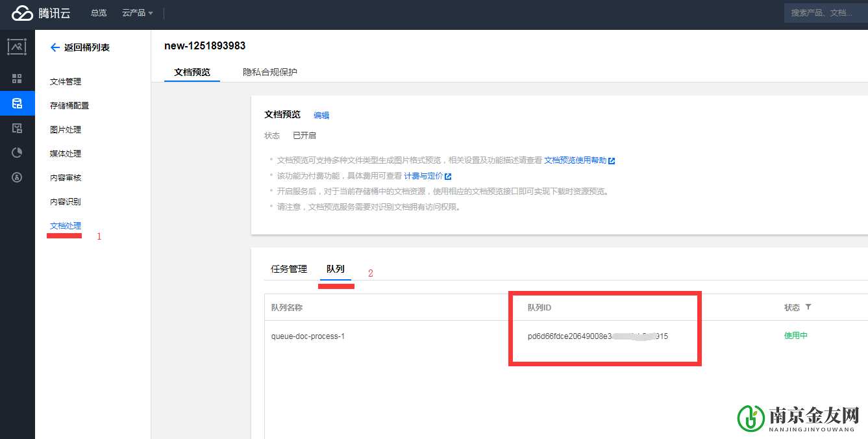Viewport: 868px width, 439px height.
Task: Click the user account icon in sidebar
Action: (x=18, y=177)
